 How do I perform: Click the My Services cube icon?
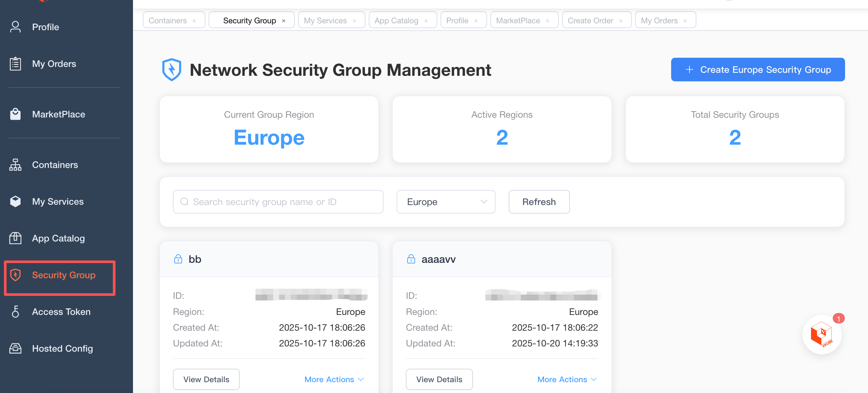click(x=15, y=201)
